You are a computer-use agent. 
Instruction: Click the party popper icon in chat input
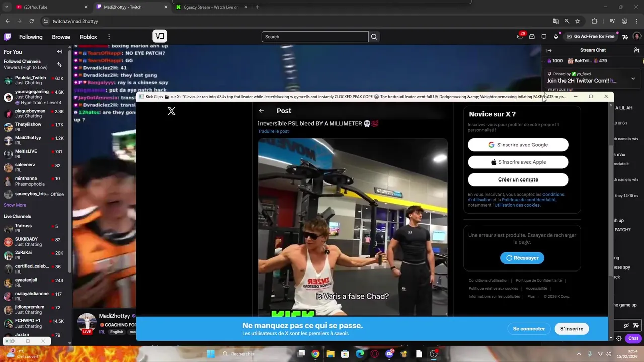(x=626, y=326)
